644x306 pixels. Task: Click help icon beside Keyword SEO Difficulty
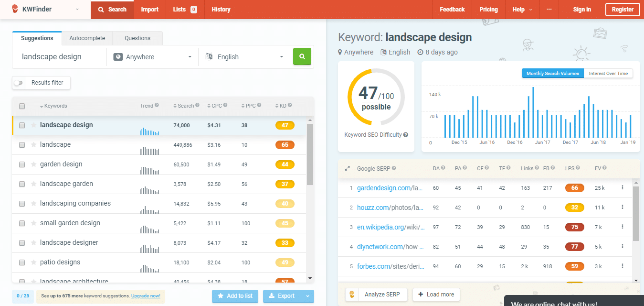406,135
